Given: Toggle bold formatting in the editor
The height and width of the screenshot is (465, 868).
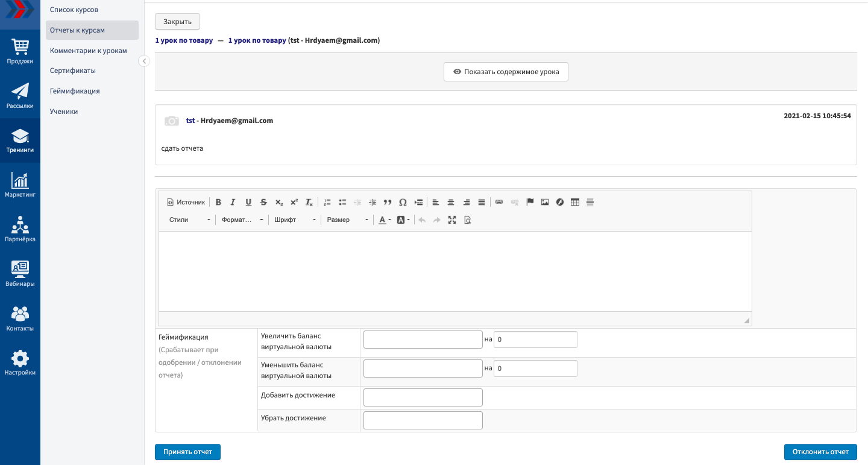Looking at the screenshot, I should (x=218, y=202).
